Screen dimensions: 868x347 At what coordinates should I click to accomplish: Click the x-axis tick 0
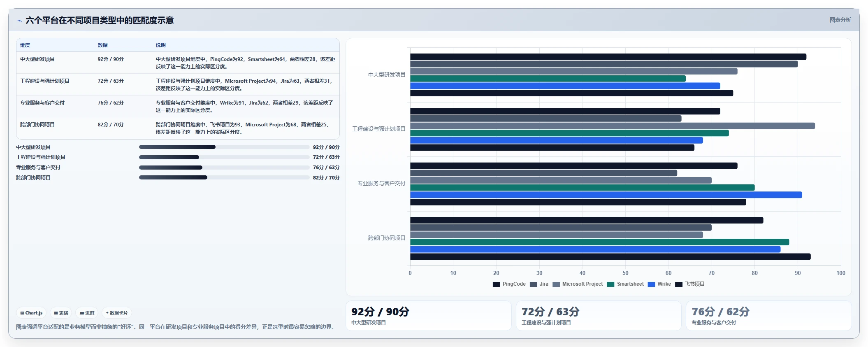tap(410, 273)
